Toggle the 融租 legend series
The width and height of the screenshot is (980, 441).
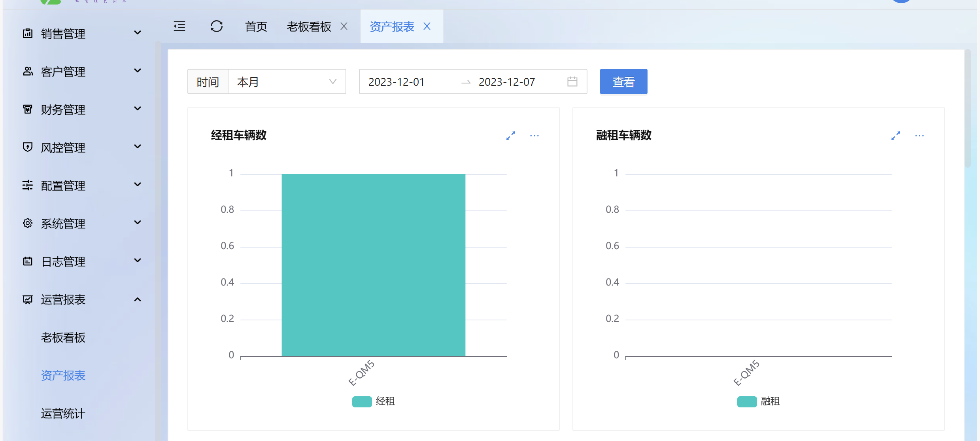coord(758,401)
